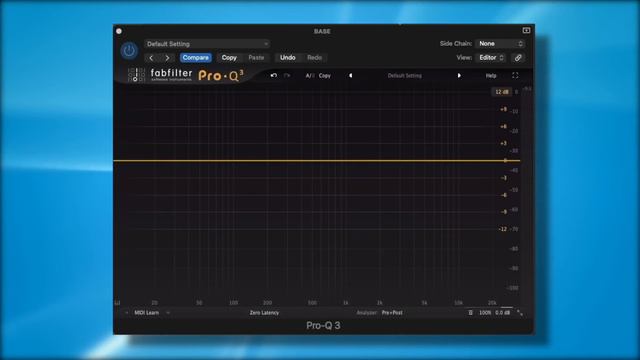Open MIDI Learn dropdown arrow
This screenshot has width=640, height=360.
click(x=168, y=313)
